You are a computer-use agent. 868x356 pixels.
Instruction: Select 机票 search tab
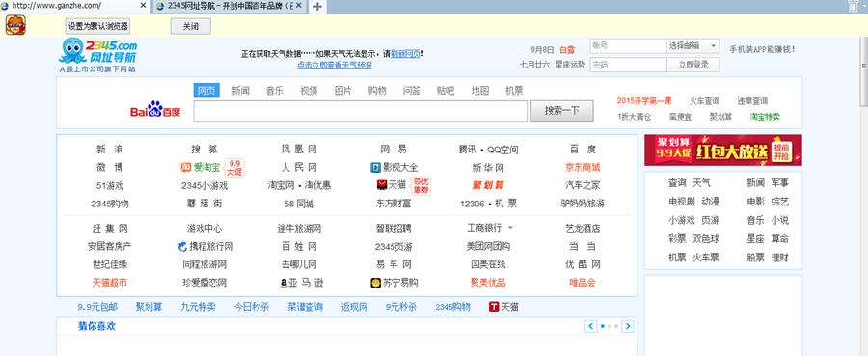[514, 91]
